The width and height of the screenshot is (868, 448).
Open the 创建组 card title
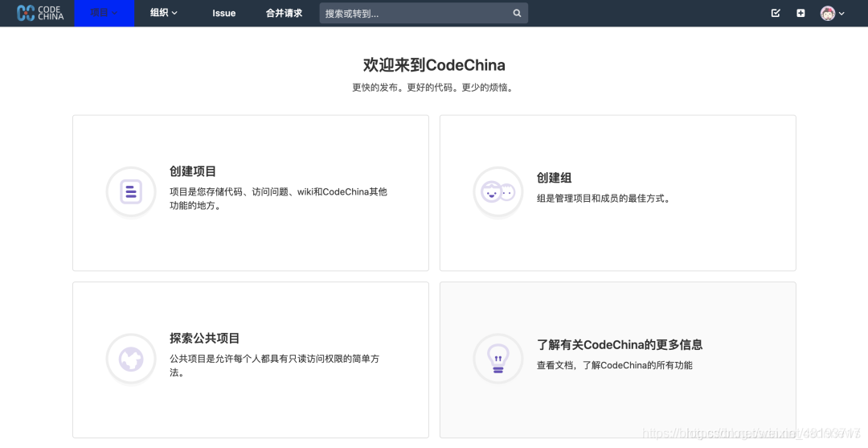[x=554, y=178]
